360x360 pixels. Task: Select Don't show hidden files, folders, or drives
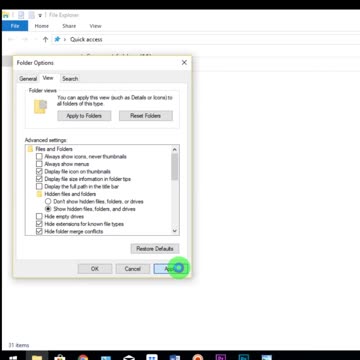click(48, 201)
